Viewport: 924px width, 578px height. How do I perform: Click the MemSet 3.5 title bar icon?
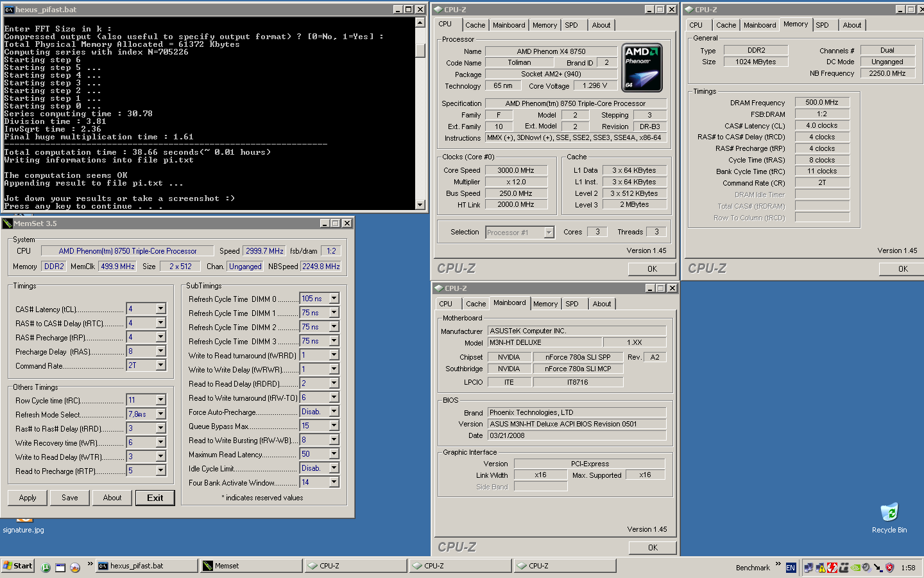point(8,223)
